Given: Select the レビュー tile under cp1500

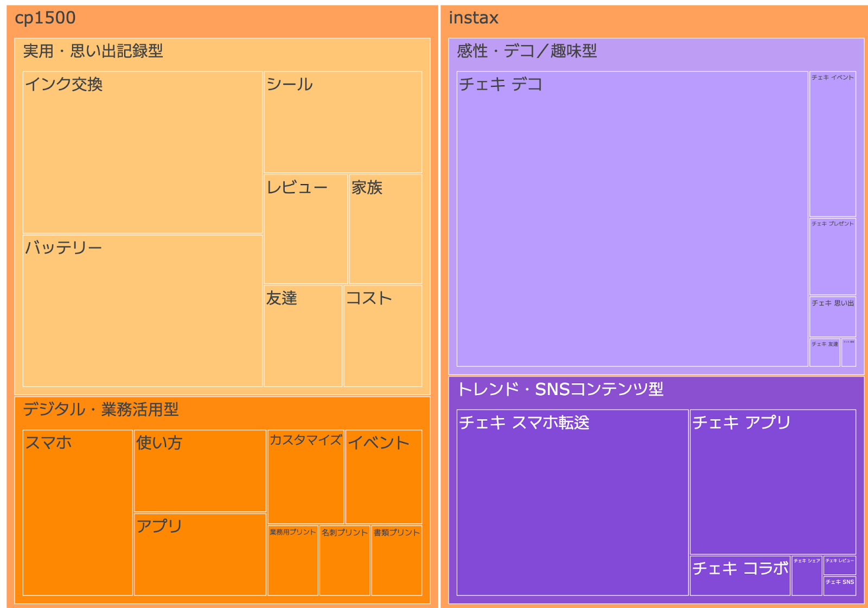Looking at the screenshot, I should pyautogui.click(x=305, y=229).
